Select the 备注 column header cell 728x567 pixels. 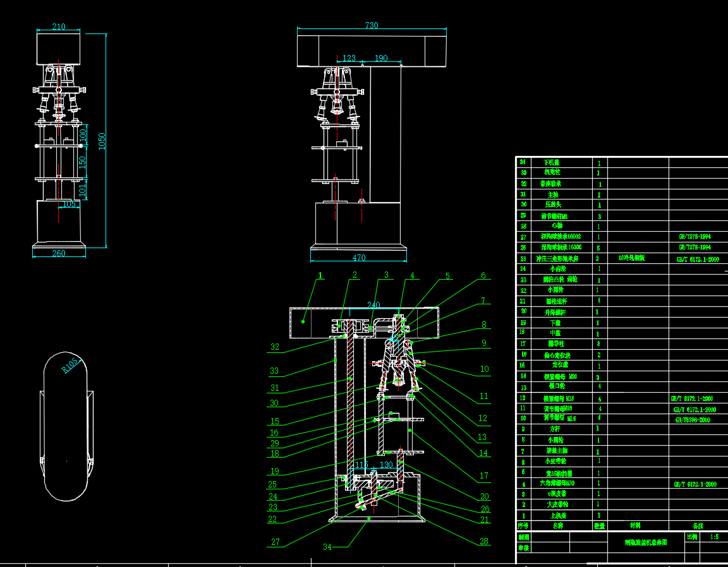pyautogui.click(x=698, y=525)
